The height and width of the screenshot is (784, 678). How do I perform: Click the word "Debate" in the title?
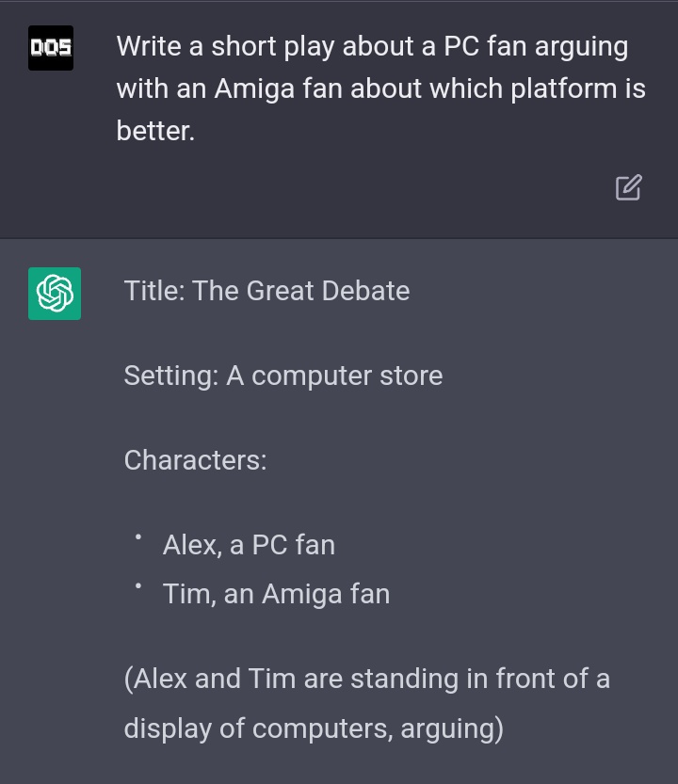[365, 291]
